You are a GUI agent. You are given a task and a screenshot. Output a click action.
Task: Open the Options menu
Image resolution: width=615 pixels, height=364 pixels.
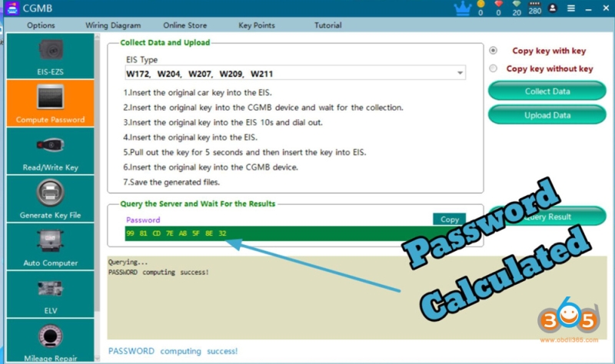click(41, 25)
